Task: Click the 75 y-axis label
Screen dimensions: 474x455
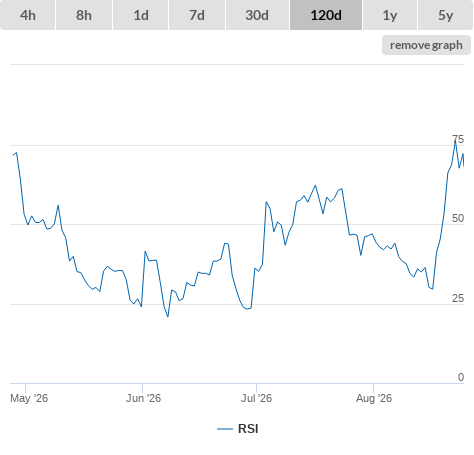Action: pos(458,139)
